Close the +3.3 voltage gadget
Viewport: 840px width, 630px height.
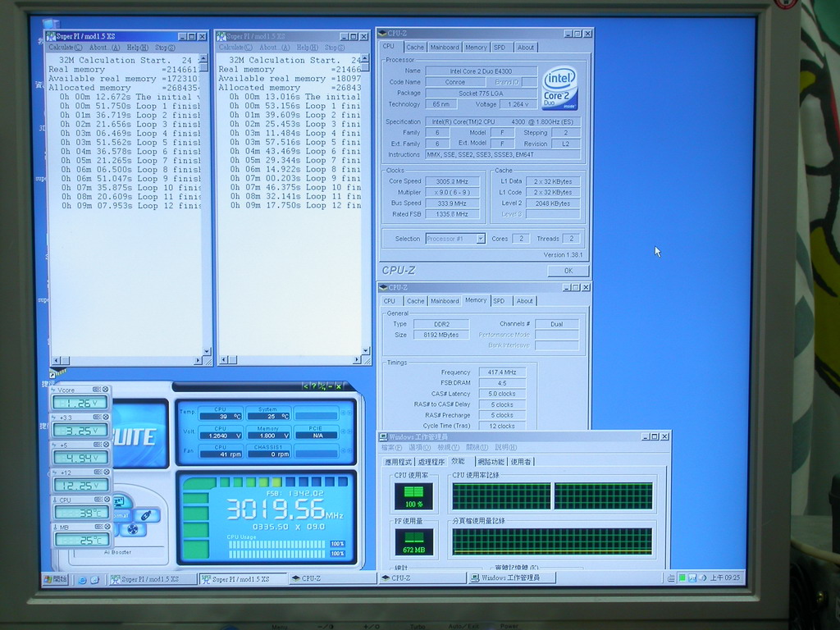pyautogui.click(x=106, y=417)
